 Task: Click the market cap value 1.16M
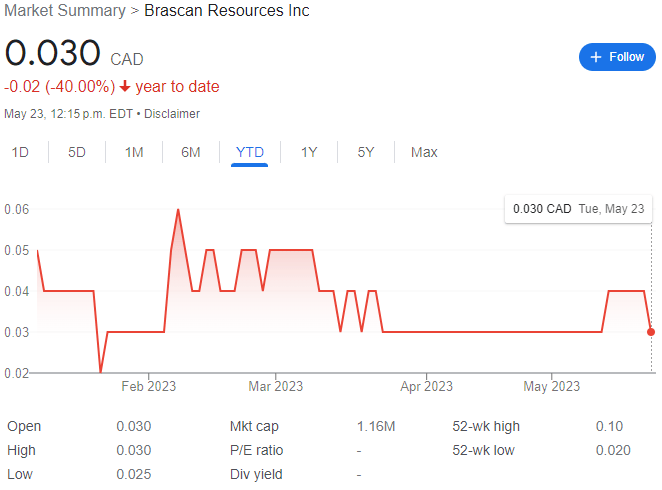[x=376, y=426]
